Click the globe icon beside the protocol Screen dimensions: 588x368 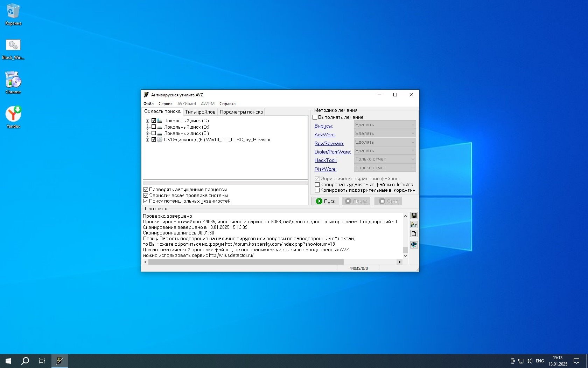click(414, 245)
